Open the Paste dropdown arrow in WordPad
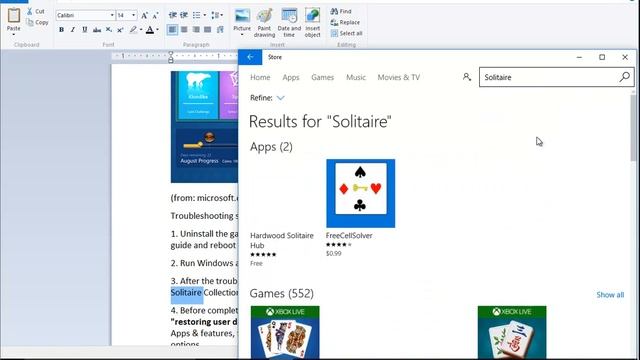Screen dimensions: 640x360 point(13,35)
